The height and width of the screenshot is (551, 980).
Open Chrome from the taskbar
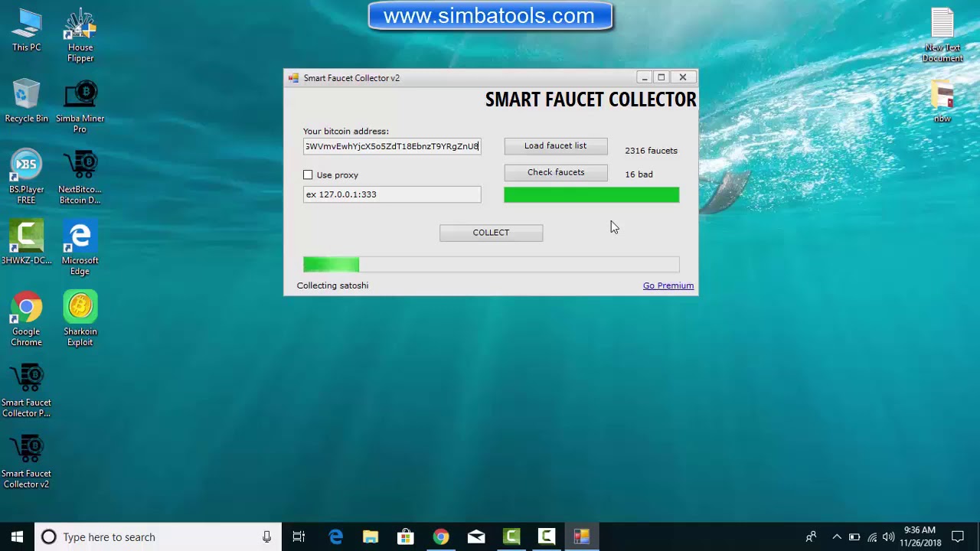[441, 537]
